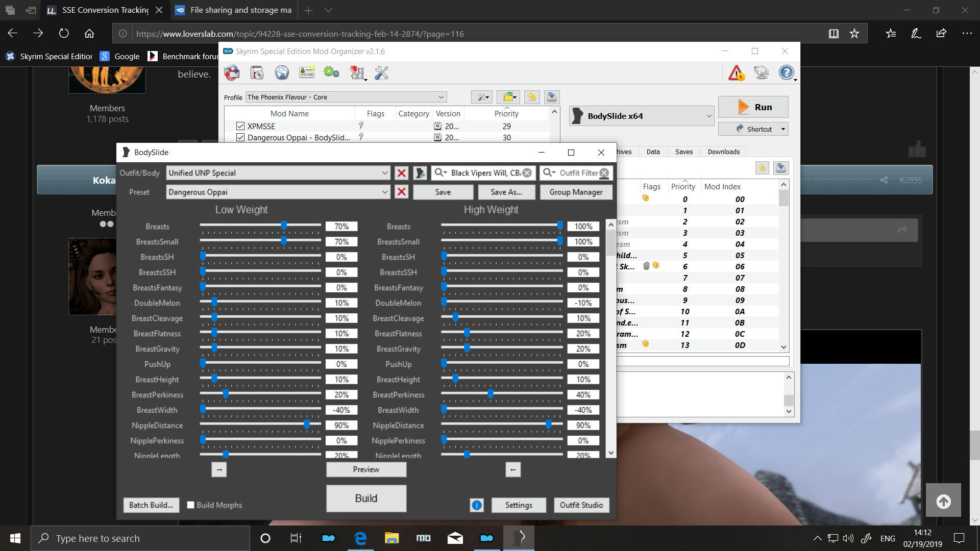Open Nexus globe icon in Mod Organizer
Image resolution: width=980 pixels, height=551 pixels.
point(282,73)
